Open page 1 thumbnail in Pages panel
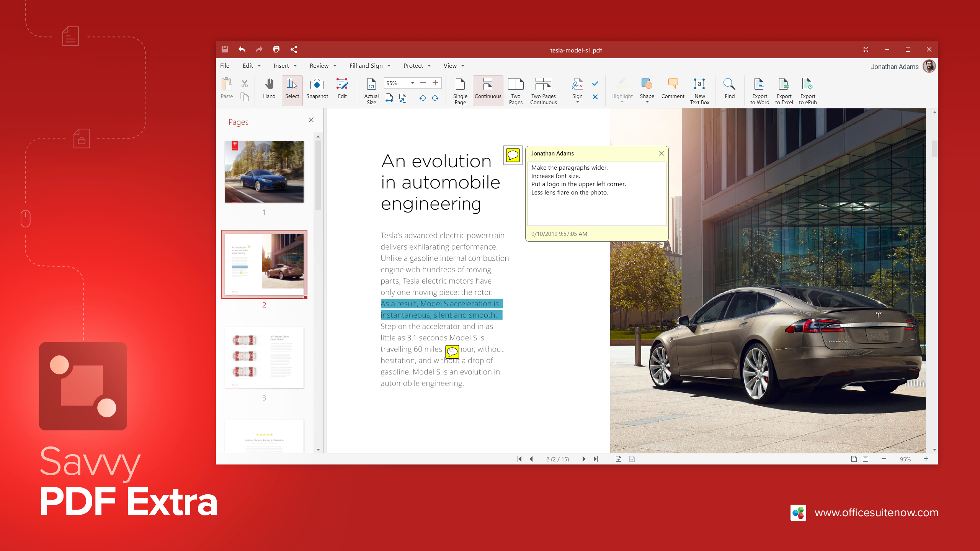The height and width of the screenshot is (551, 980). click(264, 172)
